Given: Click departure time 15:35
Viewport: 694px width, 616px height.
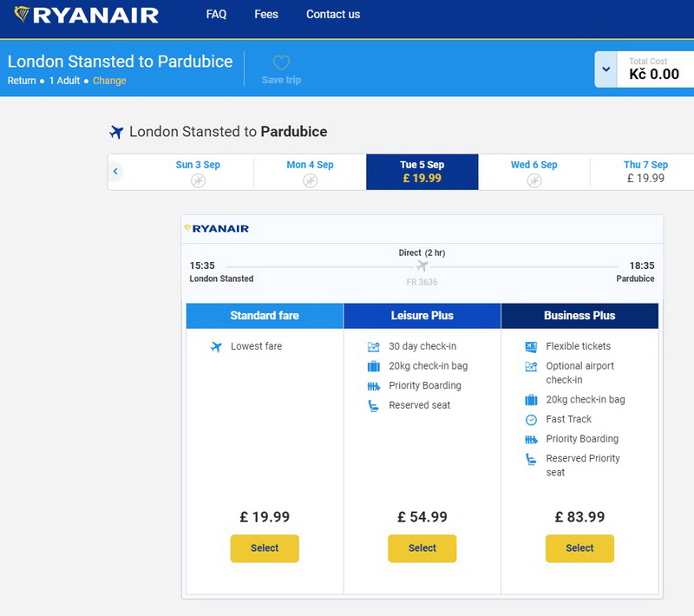Looking at the screenshot, I should point(202,265).
